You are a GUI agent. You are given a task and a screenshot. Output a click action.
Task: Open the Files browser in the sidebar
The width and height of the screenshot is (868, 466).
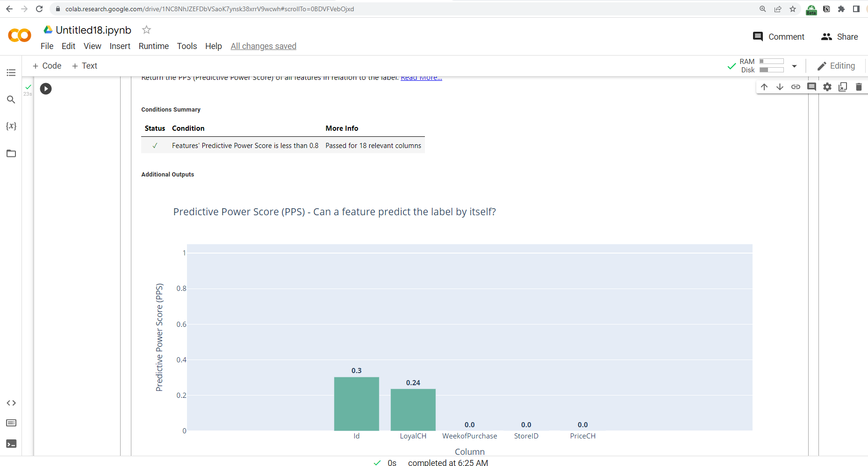click(x=11, y=153)
